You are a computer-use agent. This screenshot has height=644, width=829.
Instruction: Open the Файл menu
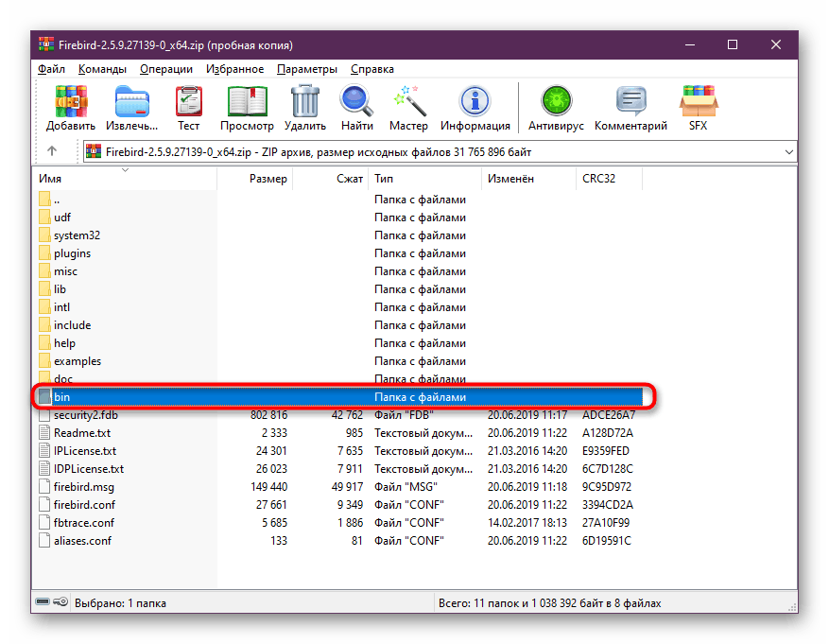(x=51, y=69)
